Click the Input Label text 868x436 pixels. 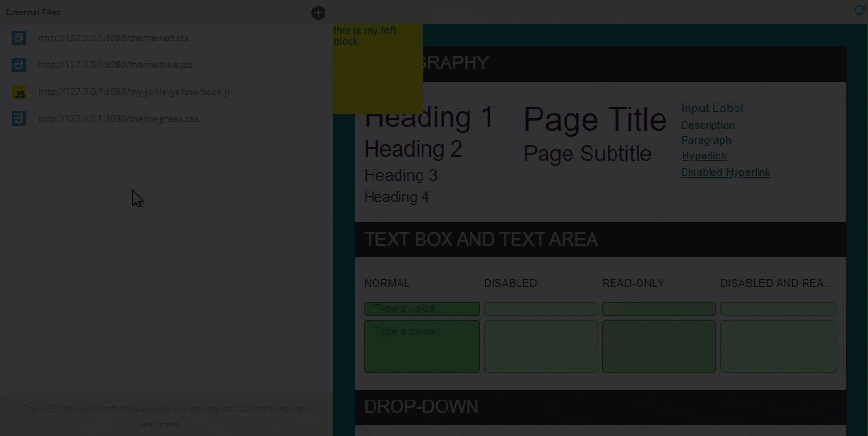click(x=711, y=108)
